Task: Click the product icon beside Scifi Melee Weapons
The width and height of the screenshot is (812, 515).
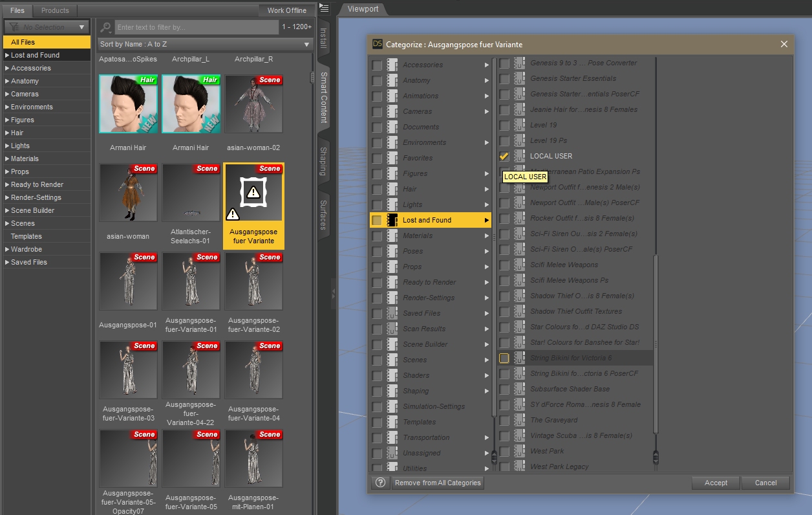Action: point(520,265)
